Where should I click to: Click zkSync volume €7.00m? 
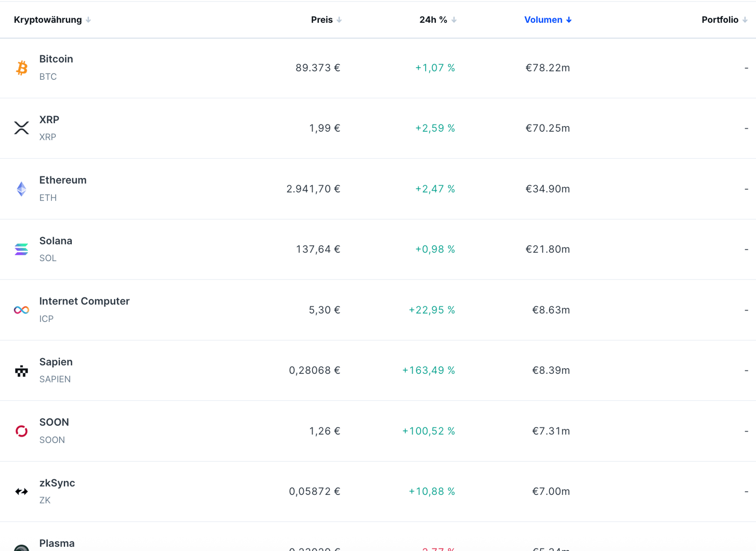pyautogui.click(x=551, y=492)
